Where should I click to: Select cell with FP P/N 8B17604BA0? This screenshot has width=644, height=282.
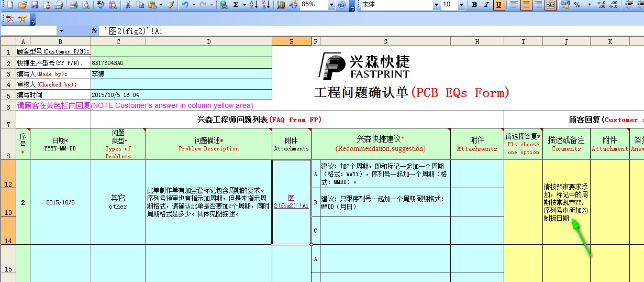click(181, 63)
